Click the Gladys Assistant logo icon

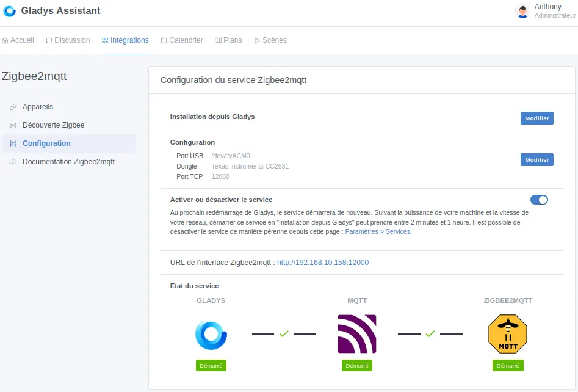pyautogui.click(x=9, y=10)
